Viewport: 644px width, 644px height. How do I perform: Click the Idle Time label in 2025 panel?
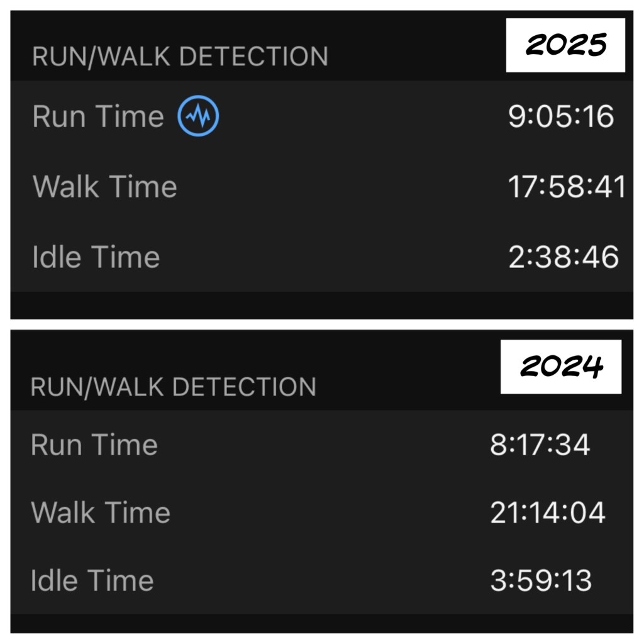pyautogui.click(x=96, y=257)
